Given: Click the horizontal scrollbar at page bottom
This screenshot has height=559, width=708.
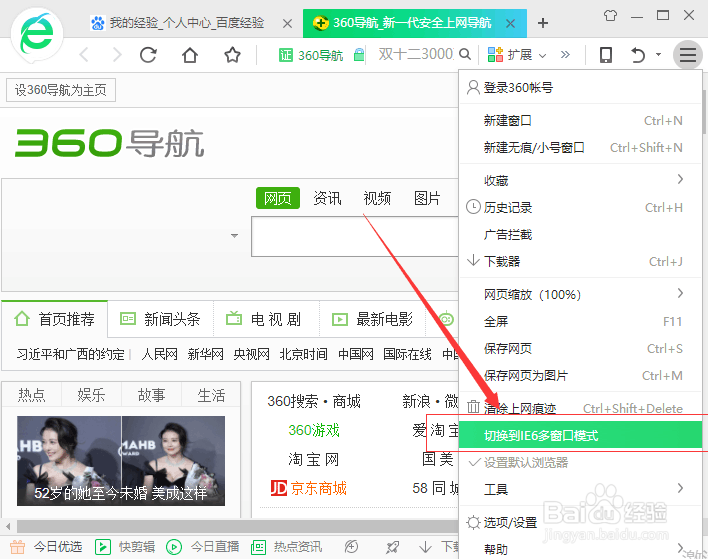Looking at the screenshot, I should coord(238,526).
